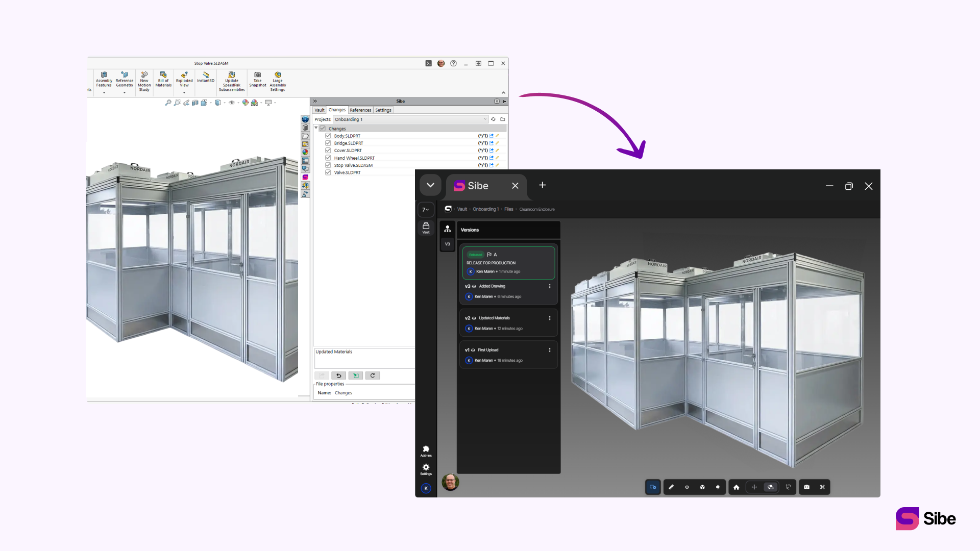Image resolution: width=980 pixels, height=551 pixels.
Task: Click the Sibe add-in icon in the task pane strip
Action: pos(305,178)
